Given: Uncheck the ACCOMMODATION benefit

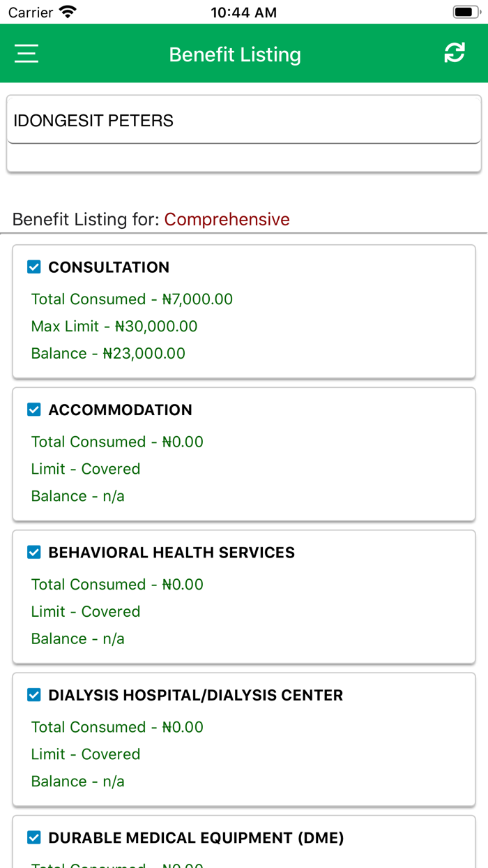Looking at the screenshot, I should pos(33,409).
